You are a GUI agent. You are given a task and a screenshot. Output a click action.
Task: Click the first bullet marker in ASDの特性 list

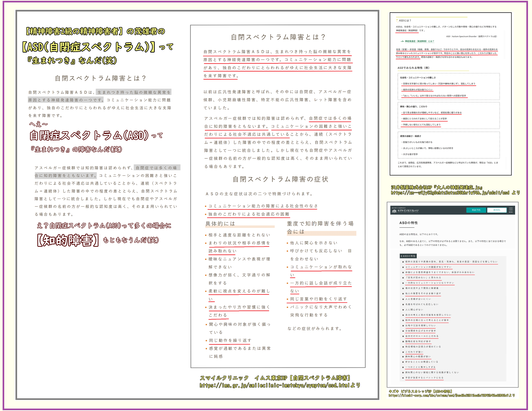point(403,262)
